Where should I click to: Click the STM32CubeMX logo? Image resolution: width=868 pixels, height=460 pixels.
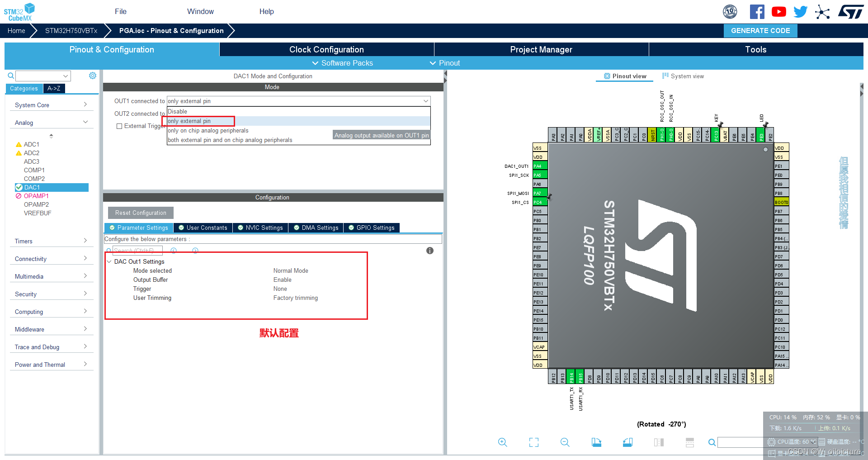tap(19, 12)
